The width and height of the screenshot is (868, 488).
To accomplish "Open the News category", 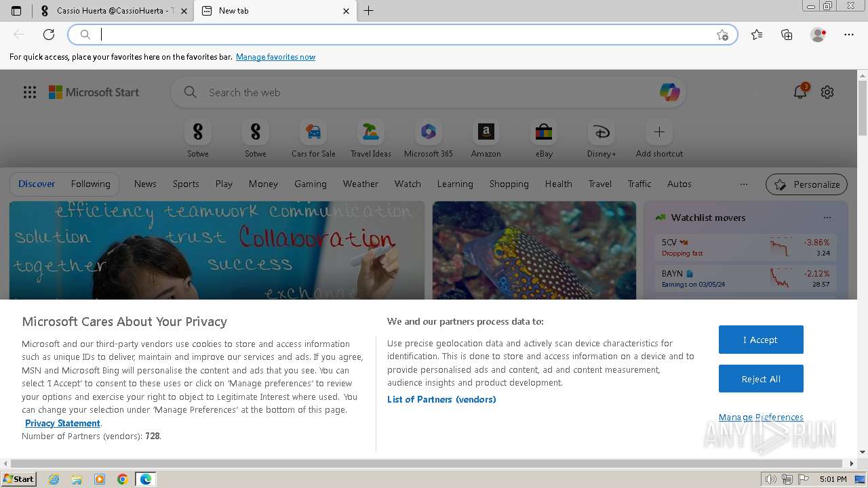I will click(145, 184).
